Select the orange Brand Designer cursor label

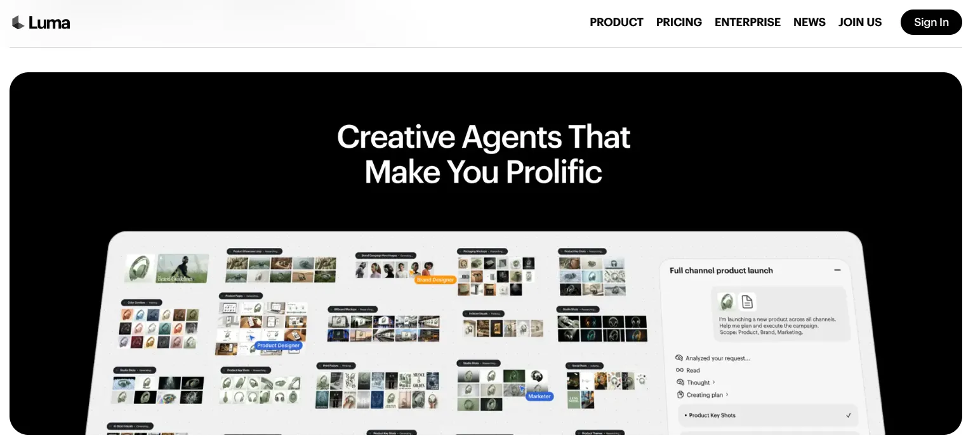point(435,280)
